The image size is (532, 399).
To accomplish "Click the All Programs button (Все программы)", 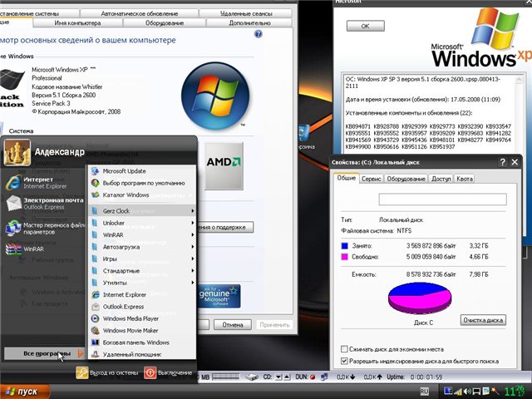I will (44, 353).
